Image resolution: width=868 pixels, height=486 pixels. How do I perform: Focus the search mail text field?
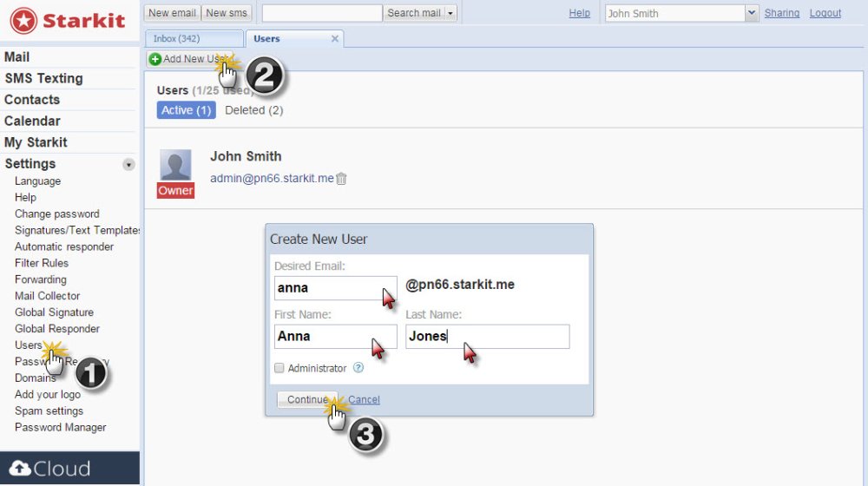[x=322, y=13]
